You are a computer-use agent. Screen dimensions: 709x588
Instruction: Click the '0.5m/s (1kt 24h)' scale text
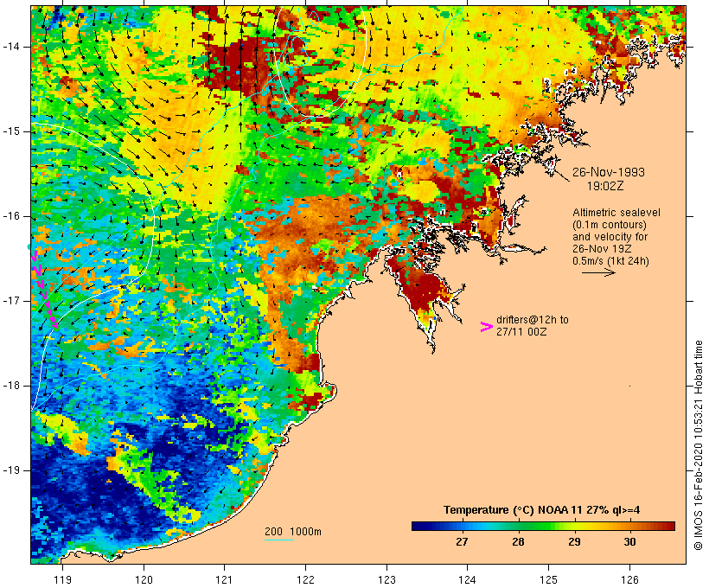click(611, 261)
